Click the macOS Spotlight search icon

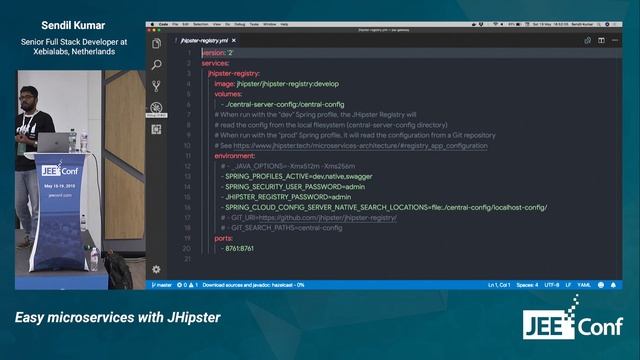point(599,24)
